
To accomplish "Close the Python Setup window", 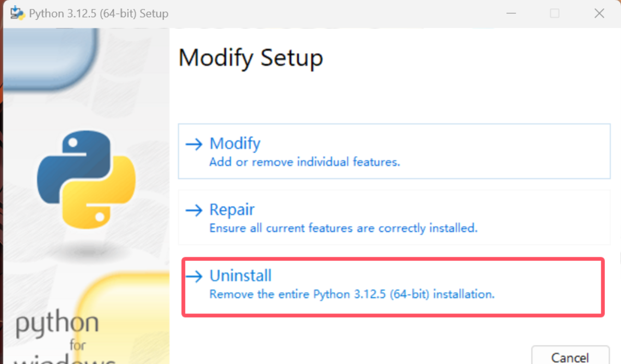I will pyautogui.click(x=599, y=14).
